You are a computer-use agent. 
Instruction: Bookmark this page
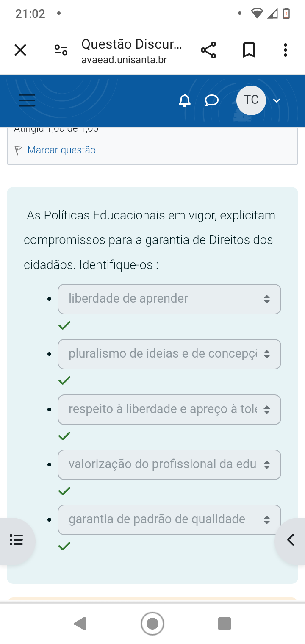click(x=249, y=50)
